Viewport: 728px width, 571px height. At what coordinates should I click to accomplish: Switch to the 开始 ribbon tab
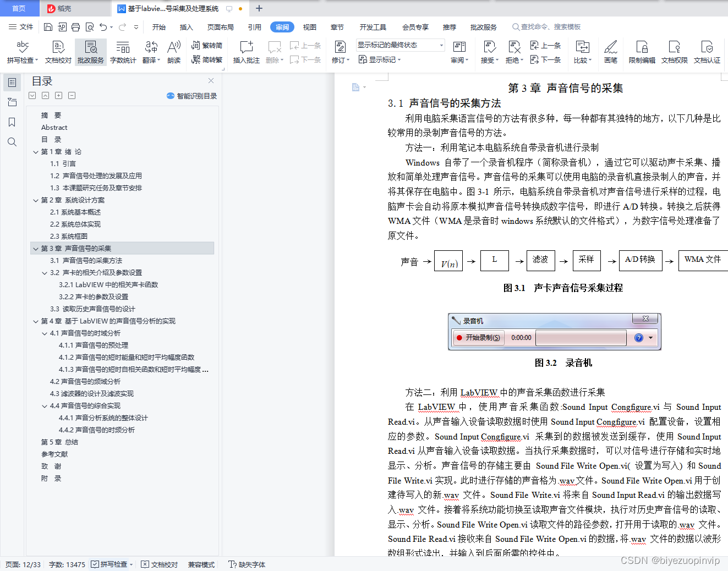(159, 27)
